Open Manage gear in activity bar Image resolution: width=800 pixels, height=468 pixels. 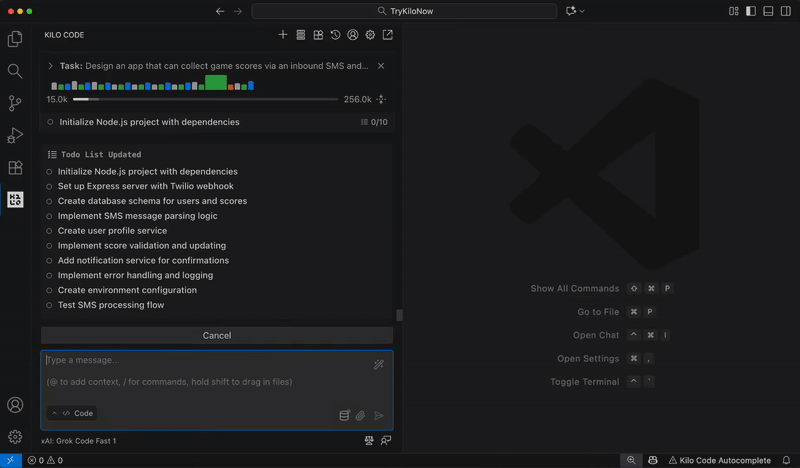(x=15, y=437)
